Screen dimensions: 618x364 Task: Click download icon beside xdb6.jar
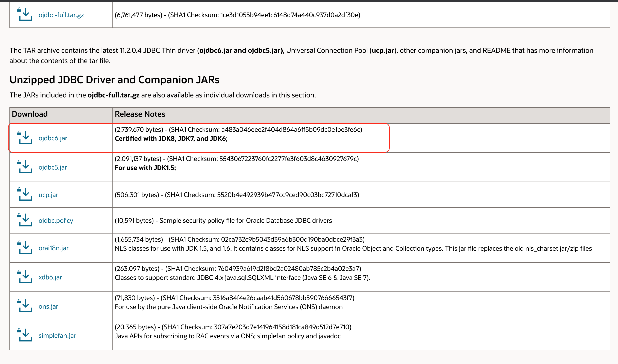click(25, 277)
